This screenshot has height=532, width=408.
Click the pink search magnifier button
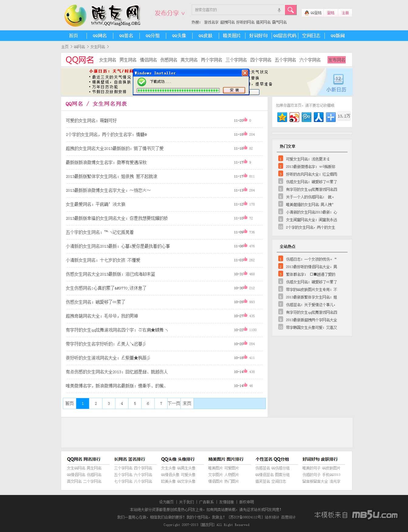(290, 10)
